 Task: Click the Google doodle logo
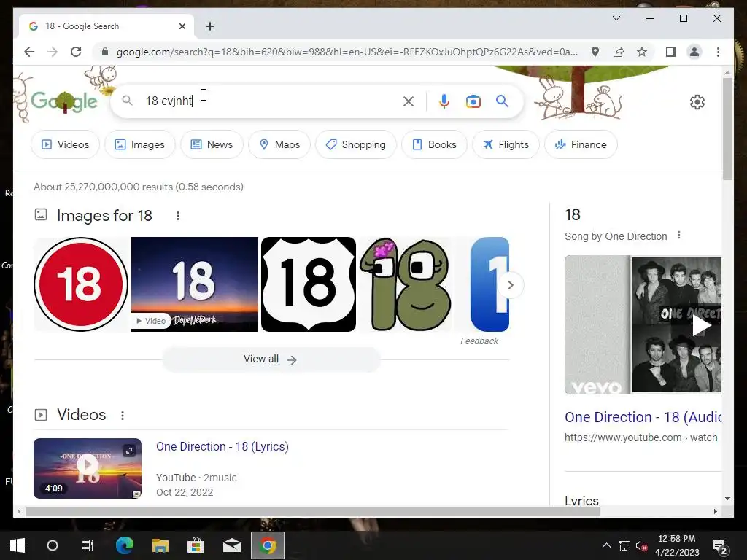point(64,101)
